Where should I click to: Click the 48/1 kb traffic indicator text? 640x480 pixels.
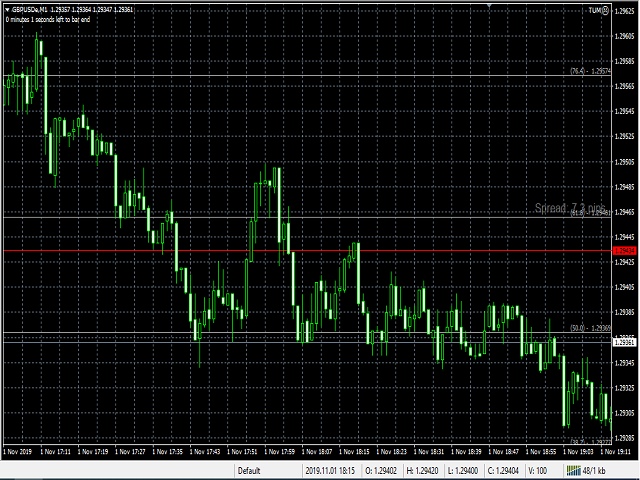(594, 471)
